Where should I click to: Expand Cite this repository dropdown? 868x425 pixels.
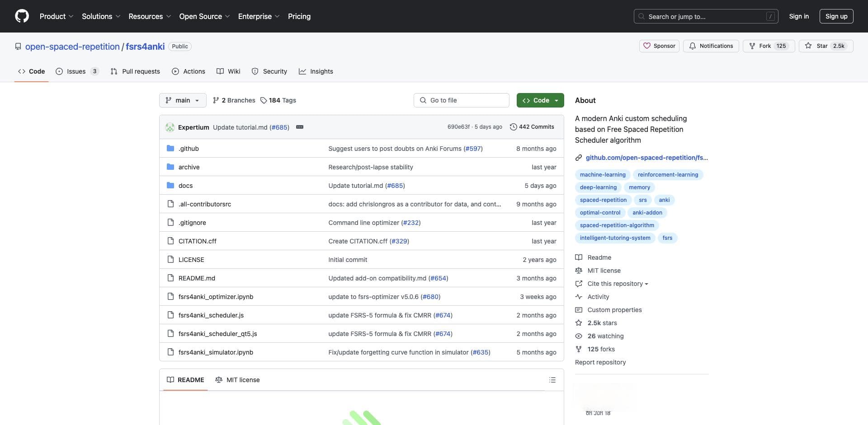click(x=618, y=284)
